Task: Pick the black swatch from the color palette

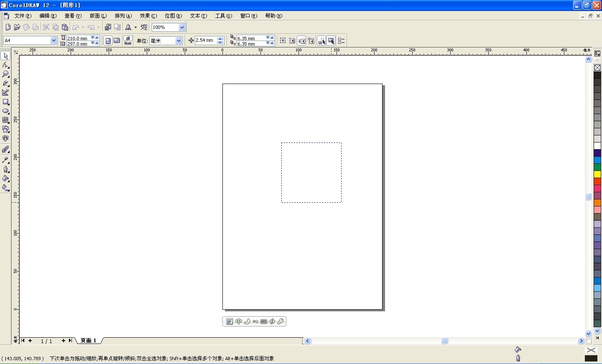Action: point(598,75)
